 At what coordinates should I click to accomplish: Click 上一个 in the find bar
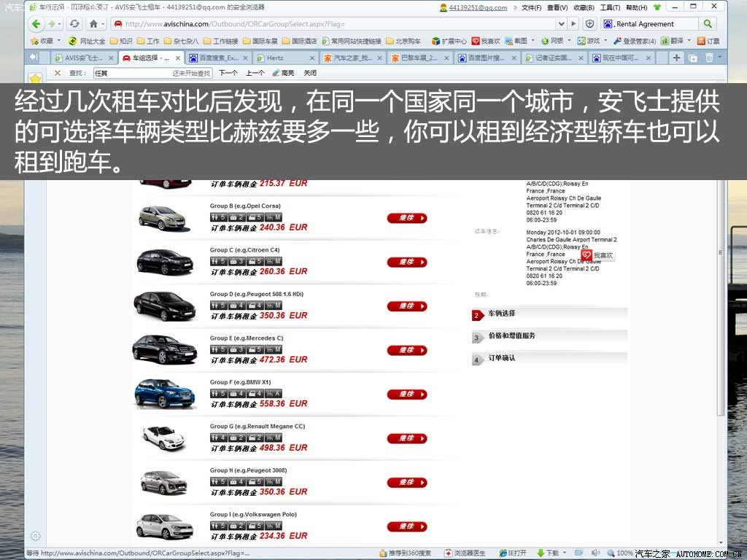pos(255,73)
